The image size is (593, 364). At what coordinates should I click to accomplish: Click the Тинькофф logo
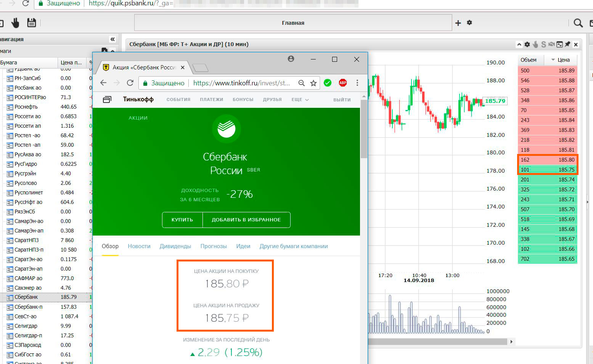(x=138, y=99)
